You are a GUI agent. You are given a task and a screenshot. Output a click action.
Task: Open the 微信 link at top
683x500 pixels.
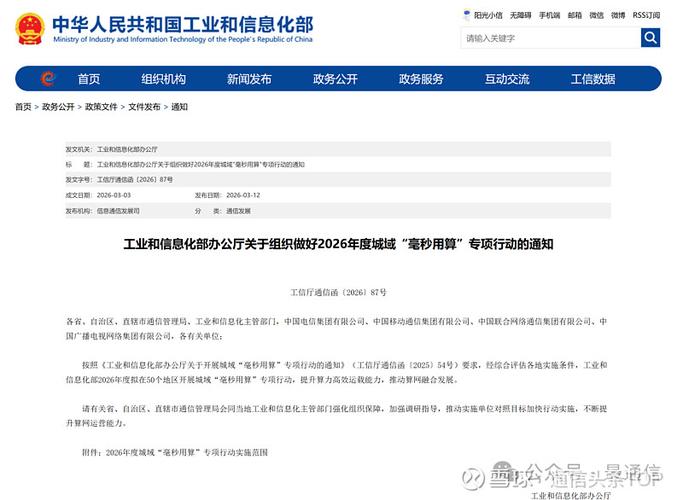pos(596,15)
